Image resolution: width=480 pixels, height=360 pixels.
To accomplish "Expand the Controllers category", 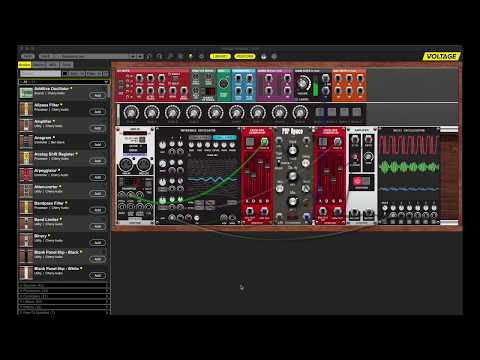I will pyautogui.click(x=64, y=296).
